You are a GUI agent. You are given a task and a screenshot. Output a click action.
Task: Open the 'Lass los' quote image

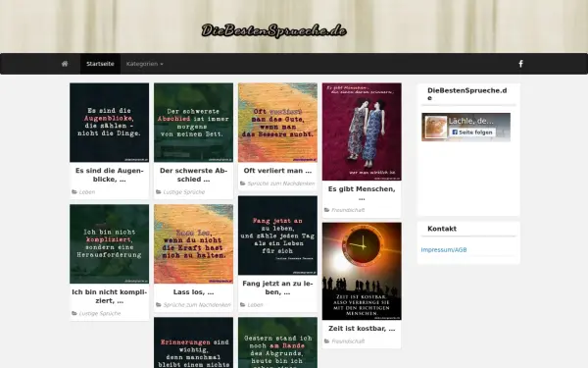tap(193, 243)
